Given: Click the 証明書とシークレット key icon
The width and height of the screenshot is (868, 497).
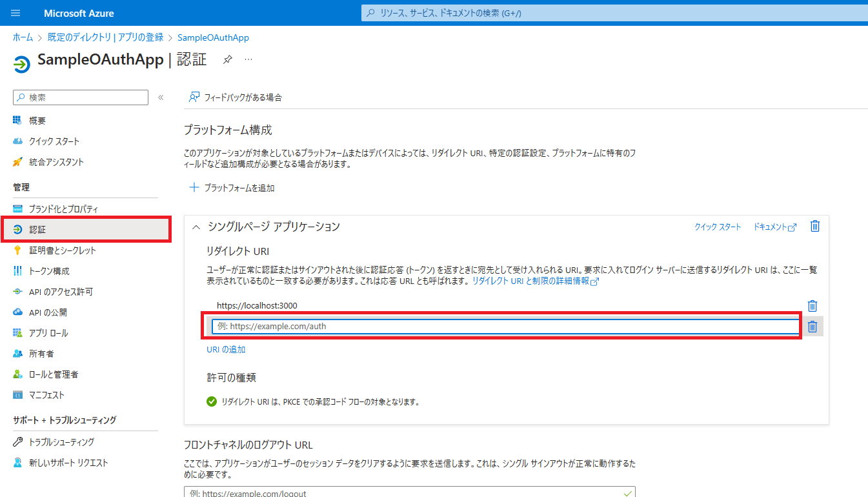Looking at the screenshot, I should tap(18, 250).
